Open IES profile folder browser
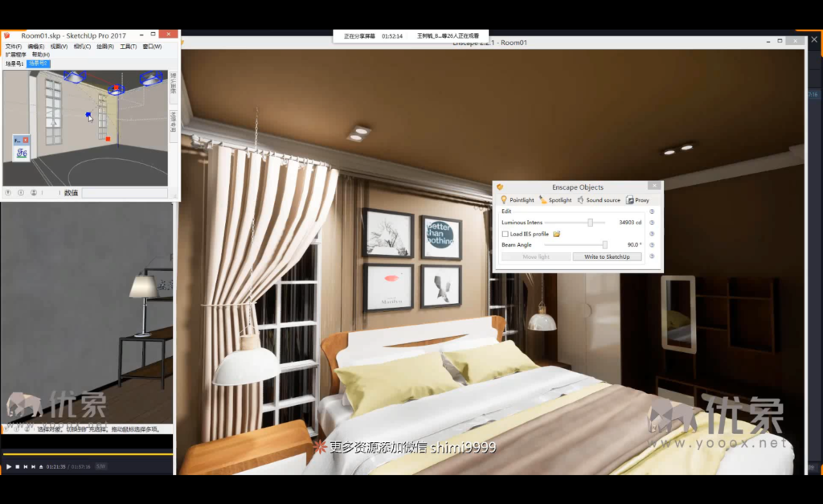Viewport: 823px width, 504px height. click(x=556, y=234)
